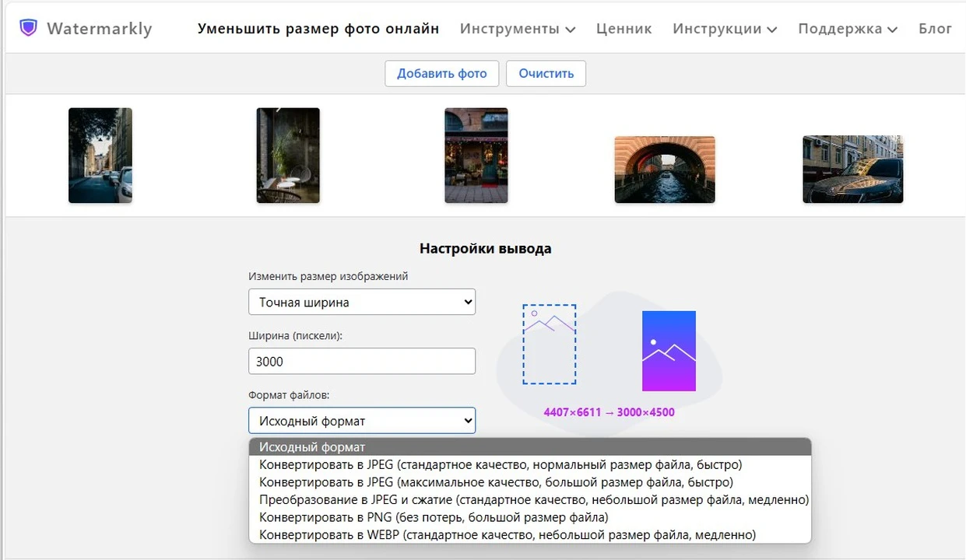Click the Watermarkly shield logo icon
This screenshot has height=560, width=966.
tap(28, 29)
